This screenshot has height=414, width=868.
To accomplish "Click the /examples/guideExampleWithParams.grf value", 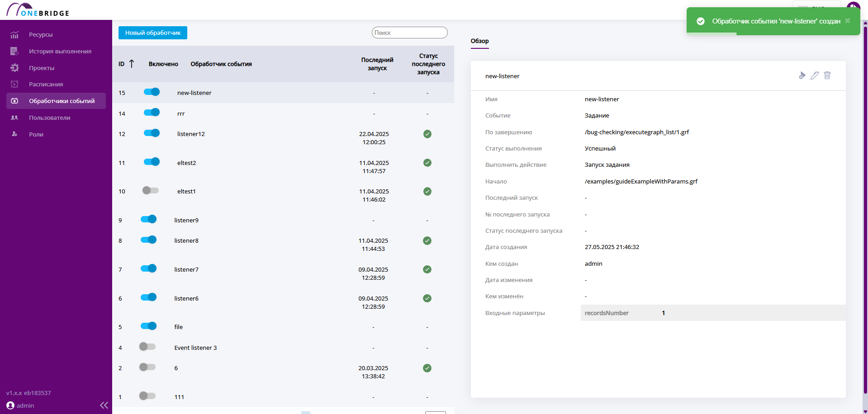I will (641, 181).
